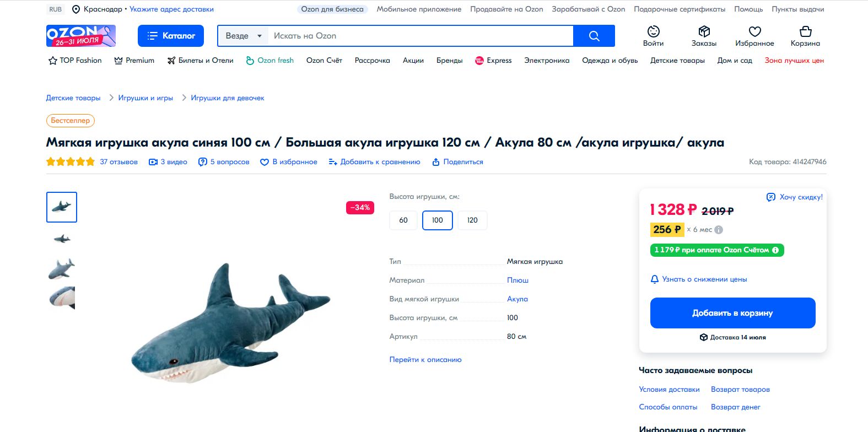Click the Заказы box icon

tap(704, 31)
